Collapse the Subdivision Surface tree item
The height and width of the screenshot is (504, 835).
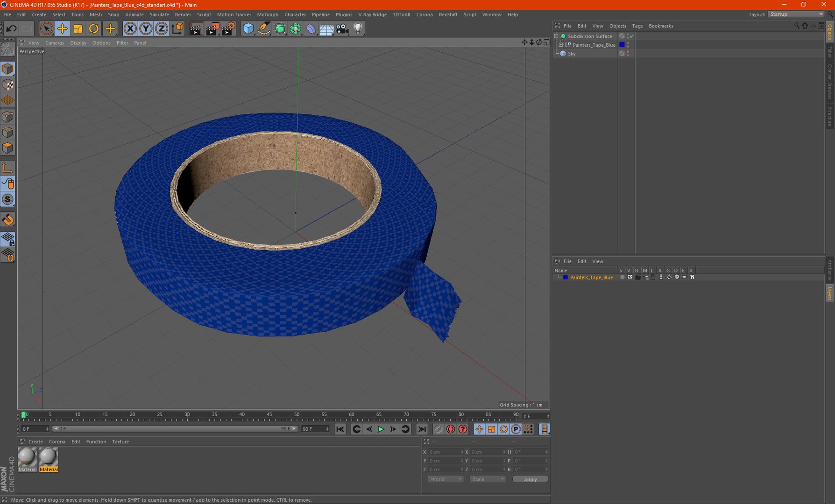pyautogui.click(x=556, y=36)
